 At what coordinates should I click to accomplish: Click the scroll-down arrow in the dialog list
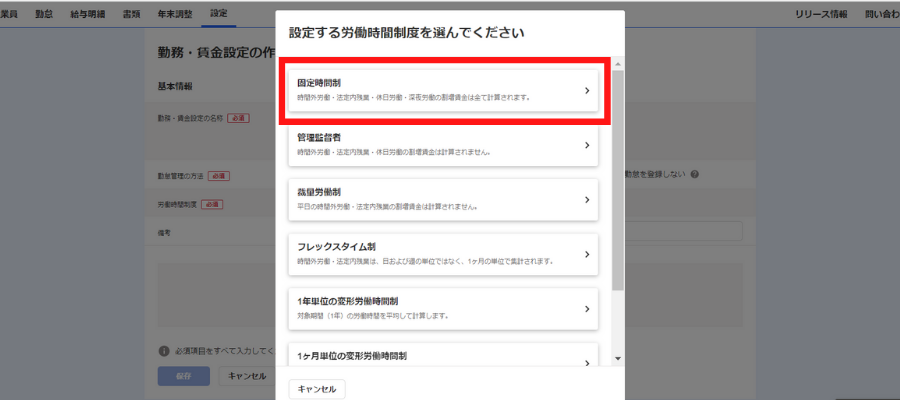(x=618, y=359)
